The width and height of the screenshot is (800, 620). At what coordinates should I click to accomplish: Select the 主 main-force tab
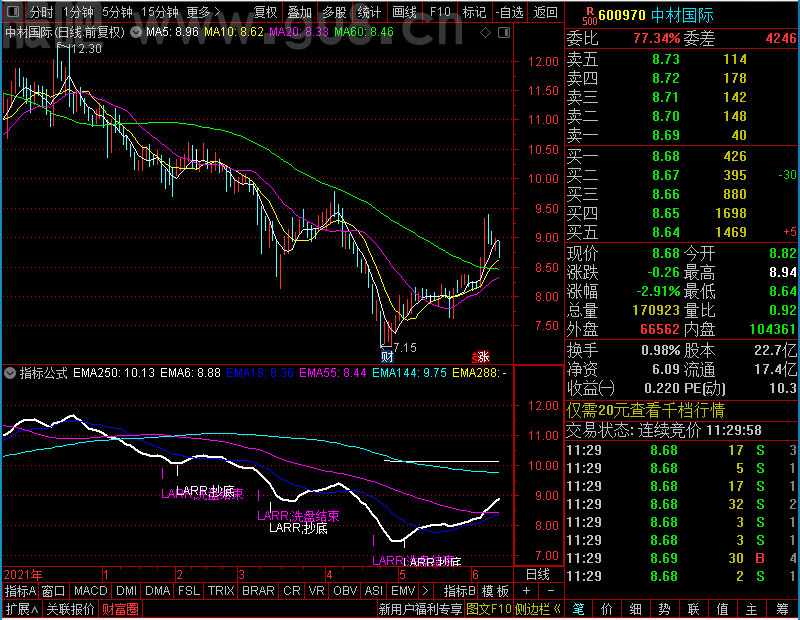(752, 609)
